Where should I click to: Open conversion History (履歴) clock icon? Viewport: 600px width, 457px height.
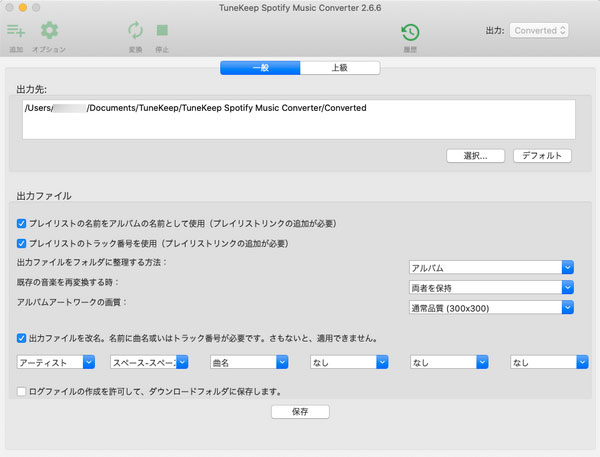410,32
